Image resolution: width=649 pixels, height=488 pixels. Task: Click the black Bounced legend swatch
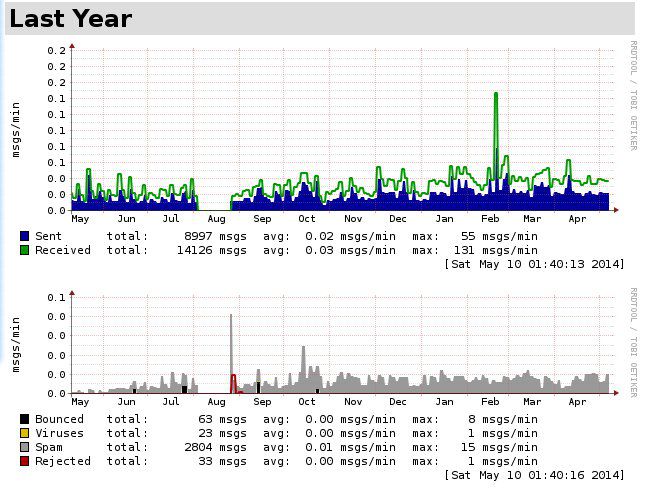coord(25,419)
